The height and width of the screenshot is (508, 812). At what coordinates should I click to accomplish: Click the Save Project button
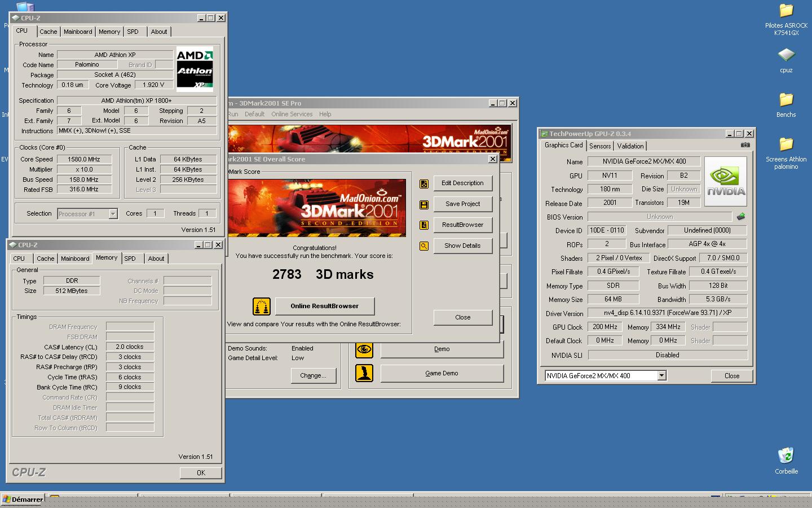(462, 204)
